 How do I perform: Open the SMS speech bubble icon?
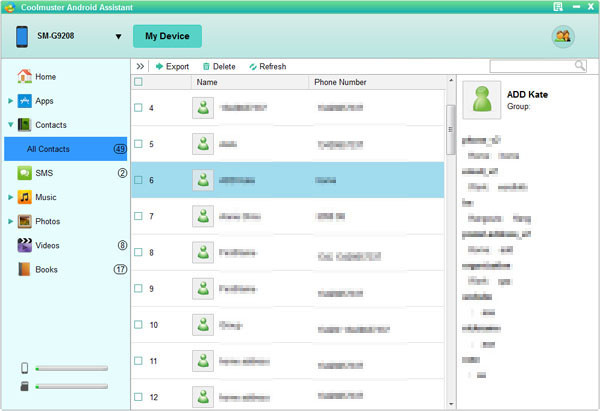click(24, 173)
